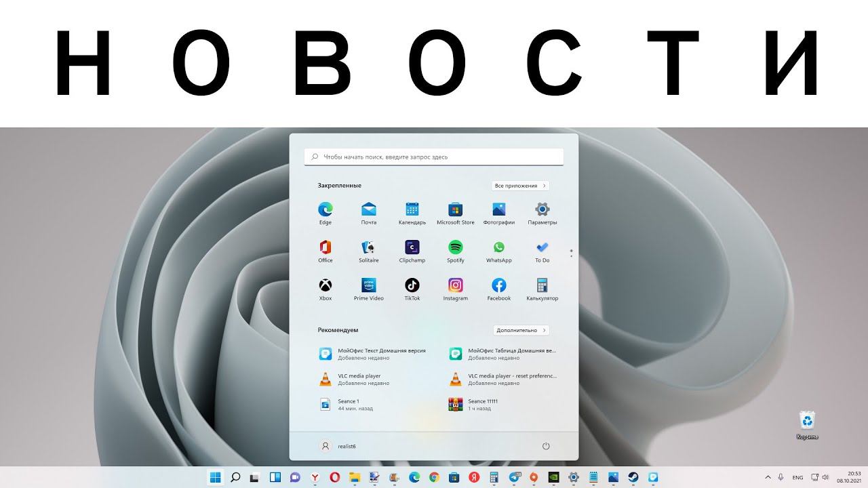Launch Opera browser from taskbar
The height and width of the screenshot is (488, 868).
coord(334,477)
